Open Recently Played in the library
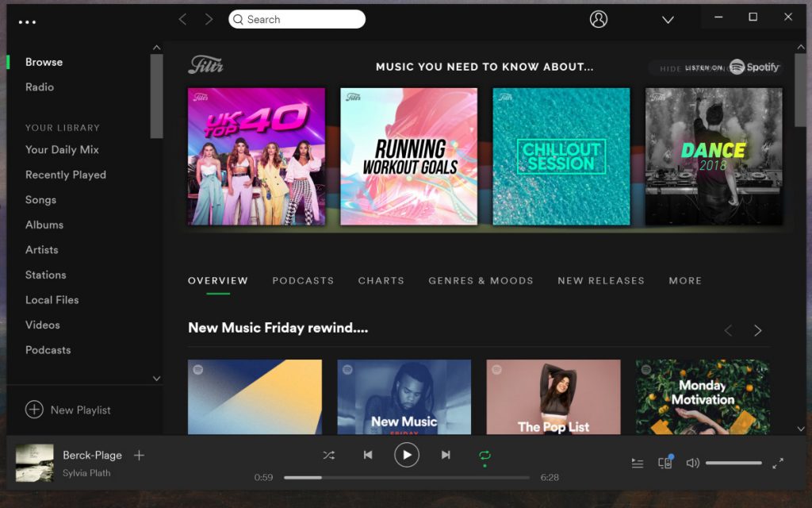The height and width of the screenshot is (508, 812). click(x=66, y=175)
